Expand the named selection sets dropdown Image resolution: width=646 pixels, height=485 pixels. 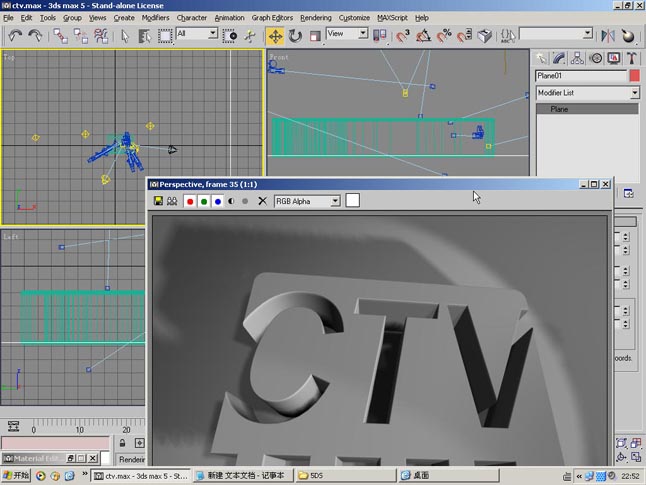click(588, 33)
